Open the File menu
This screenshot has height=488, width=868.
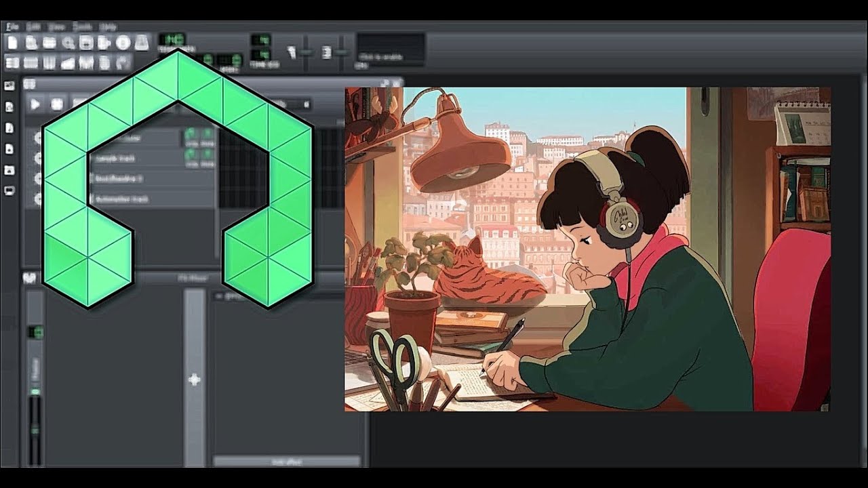(12, 26)
